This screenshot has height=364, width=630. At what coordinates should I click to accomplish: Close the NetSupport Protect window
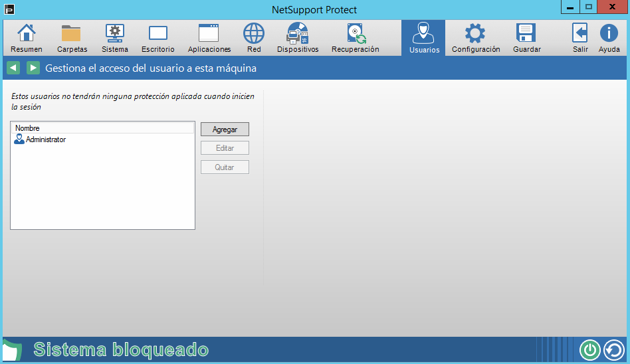612,7
